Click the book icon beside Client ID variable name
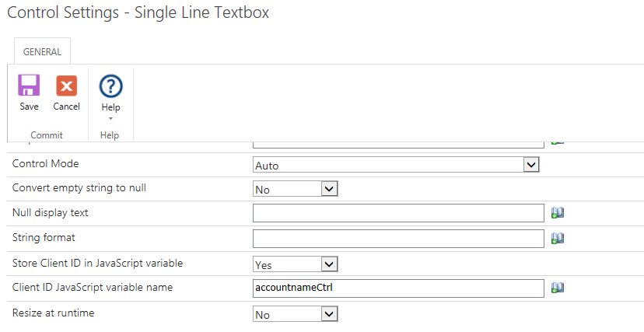 pos(557,288)
